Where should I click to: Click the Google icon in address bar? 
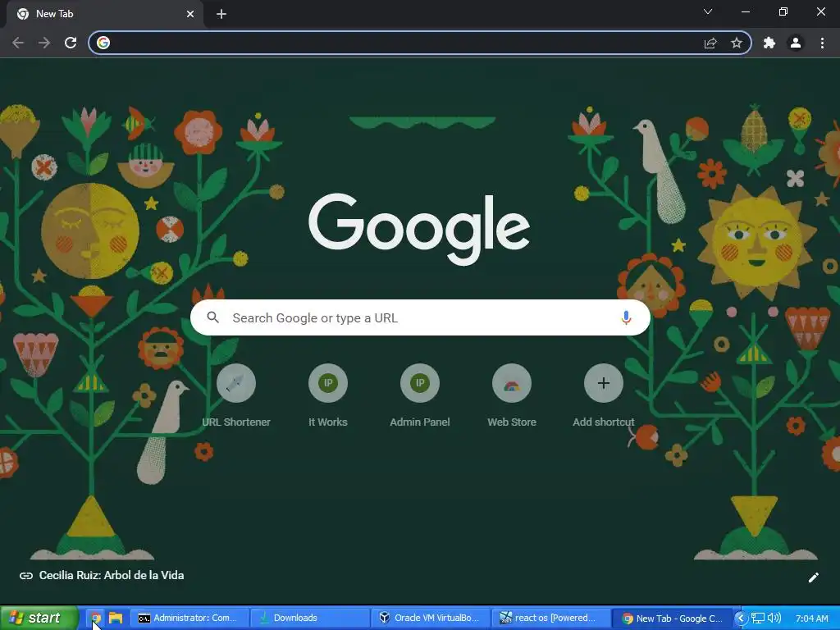[103, 43]
